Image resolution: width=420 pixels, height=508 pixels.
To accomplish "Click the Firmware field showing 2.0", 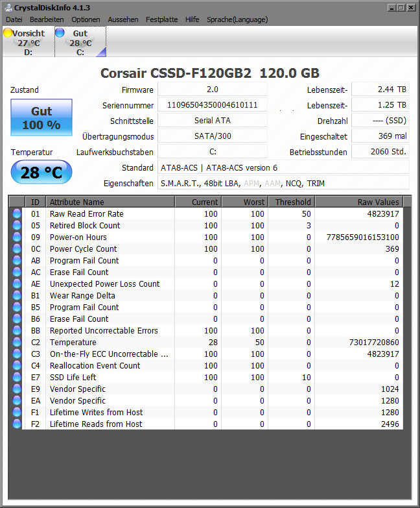I will point(213,90).
